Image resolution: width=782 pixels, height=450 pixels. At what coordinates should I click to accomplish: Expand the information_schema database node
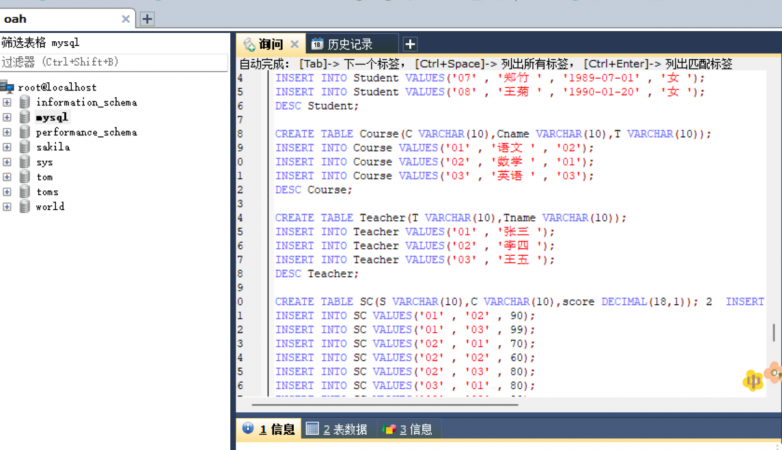[x=7, y=102]
